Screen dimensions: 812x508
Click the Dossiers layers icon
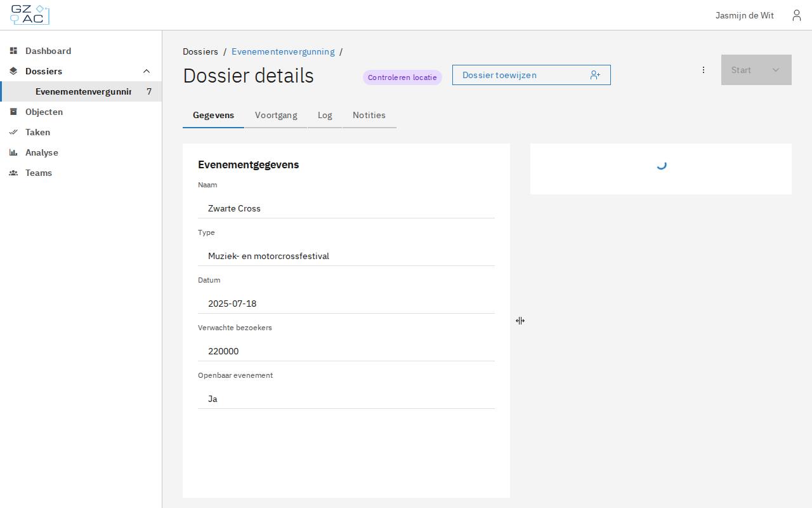pos(13,71)
